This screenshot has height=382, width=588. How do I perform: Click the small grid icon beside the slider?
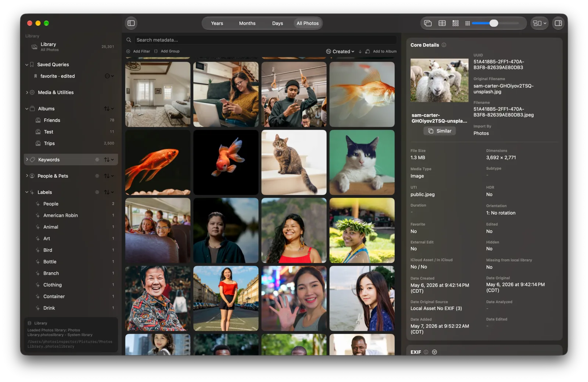click(x=467, y=23)
